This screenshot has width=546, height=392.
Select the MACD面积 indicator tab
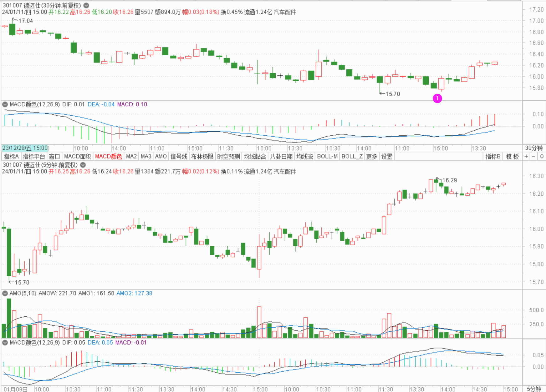click(x=77, y=157)
